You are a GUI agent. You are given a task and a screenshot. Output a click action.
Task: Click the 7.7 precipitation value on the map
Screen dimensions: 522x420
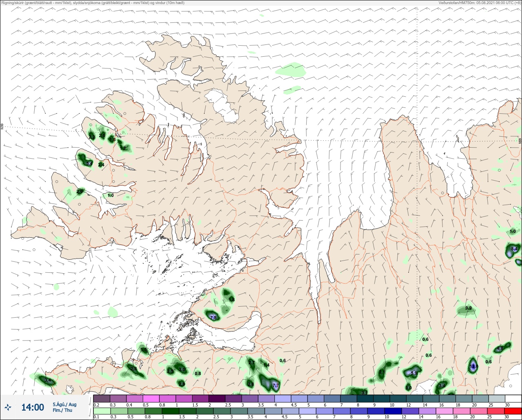(275, 385)
